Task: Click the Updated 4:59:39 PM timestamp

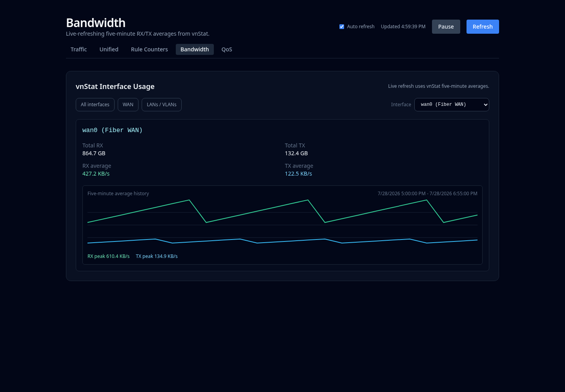Action: [403, 27]
